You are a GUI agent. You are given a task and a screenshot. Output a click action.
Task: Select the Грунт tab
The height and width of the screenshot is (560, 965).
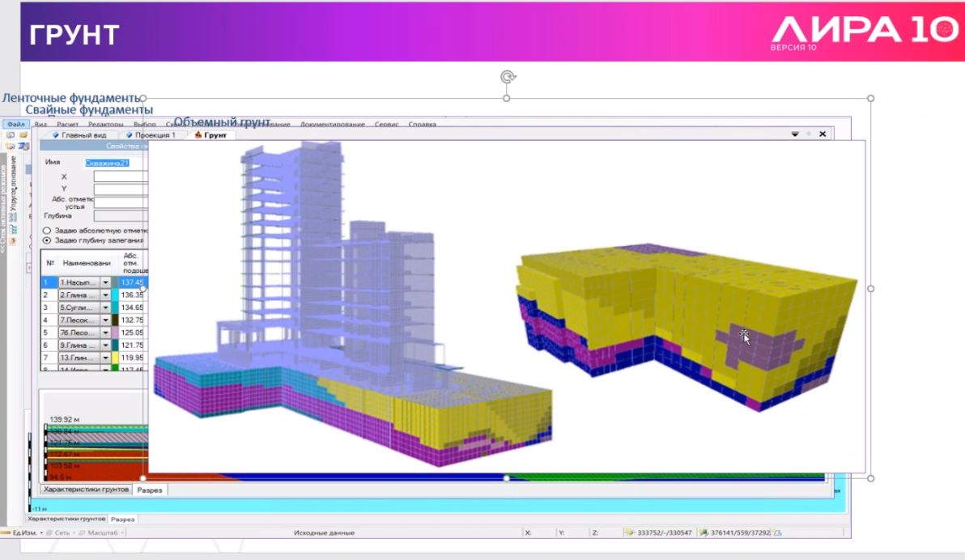[x=210, y=135]
